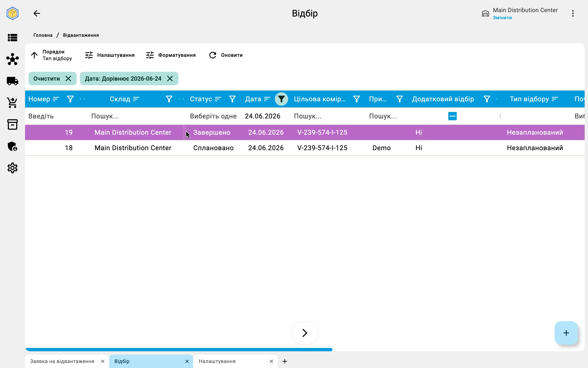The height and width of the screenshot is (368, 588).
Task: Click the next page arrow button
Action: pos(305,333)
